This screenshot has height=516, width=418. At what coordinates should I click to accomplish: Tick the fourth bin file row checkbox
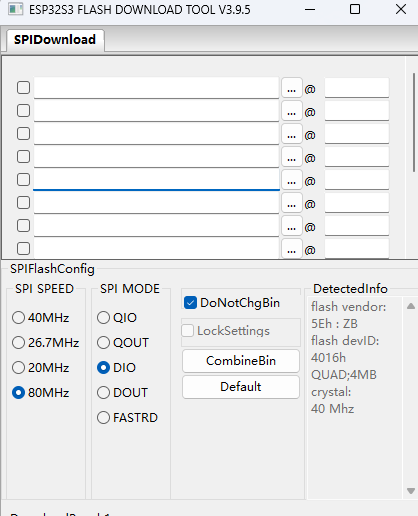click(x=23, y=157)
